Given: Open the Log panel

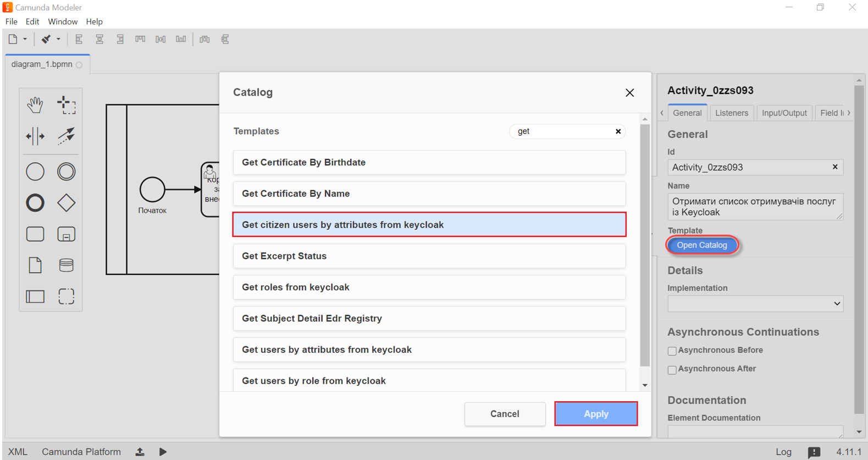Looking at the screenshot, I should (783, 452).
